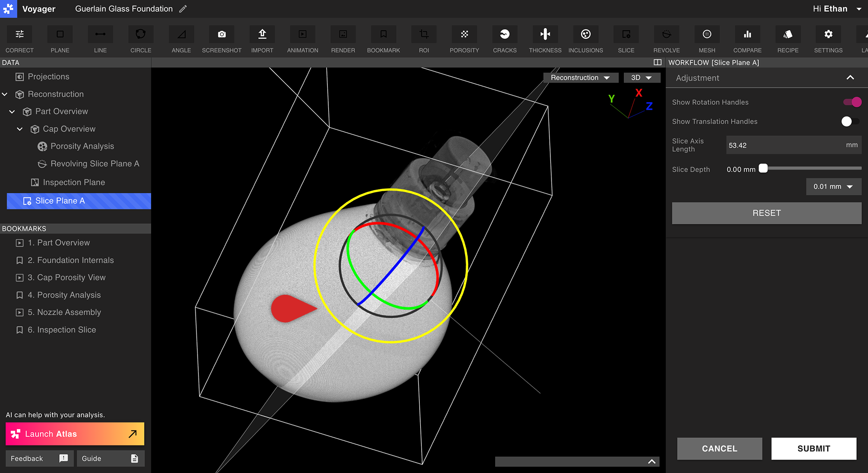Select Porosity Analysis tree item
This screenshot has width=868, height=473.
tap(76, 146)
